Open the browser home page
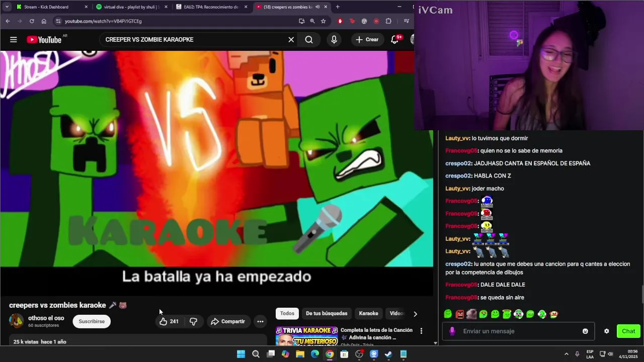The image size is (644, 362). pyautogui.click(x=44, y=21)
